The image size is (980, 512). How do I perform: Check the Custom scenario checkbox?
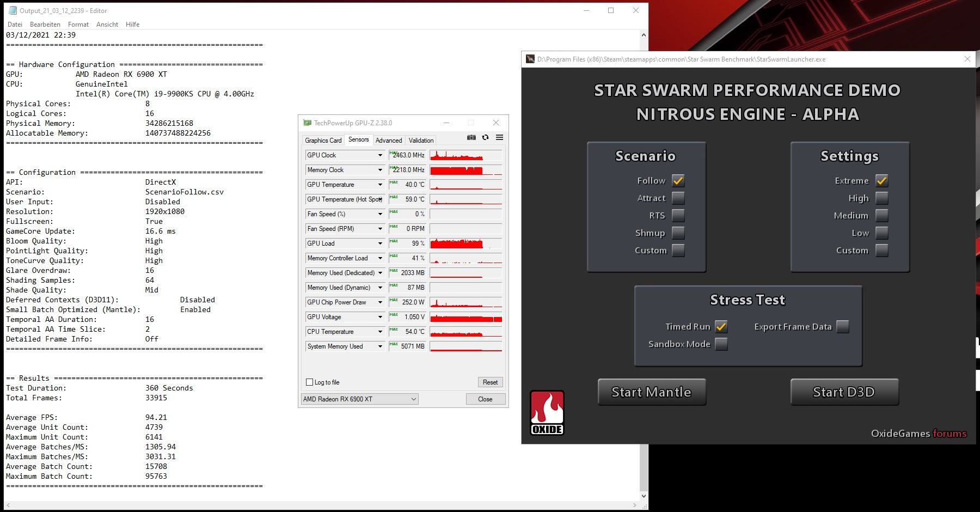tap(678, 251)
